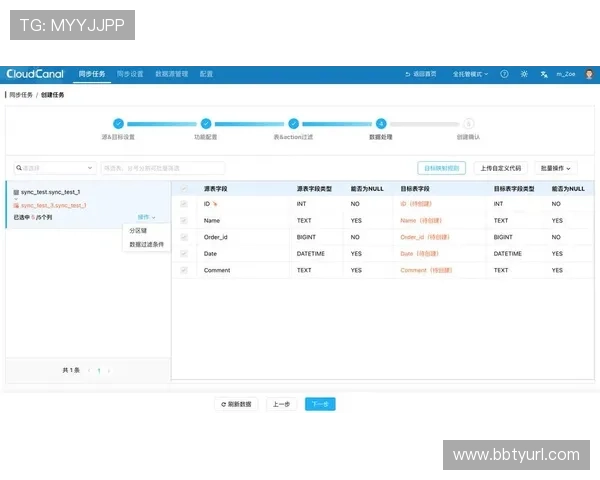Switch to the 同步设置 tab
600x480 pixels.
[130, 74]
